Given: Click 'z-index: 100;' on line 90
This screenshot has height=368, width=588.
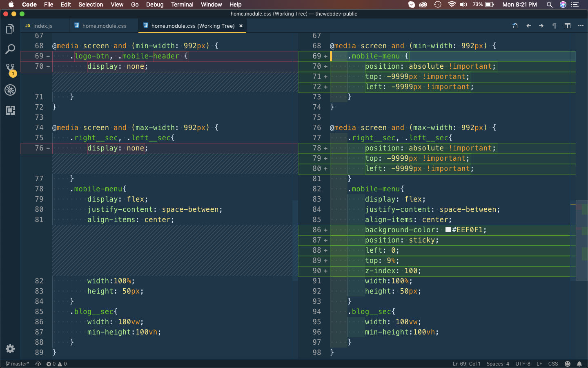Looking at the screenshot, I should point(393,271).
